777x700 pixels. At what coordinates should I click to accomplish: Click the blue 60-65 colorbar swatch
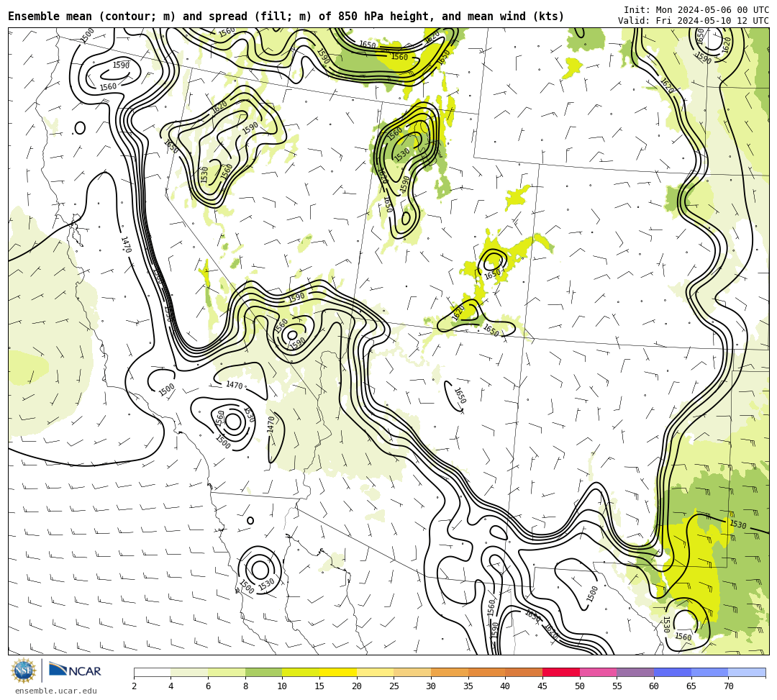coord(673,672)
